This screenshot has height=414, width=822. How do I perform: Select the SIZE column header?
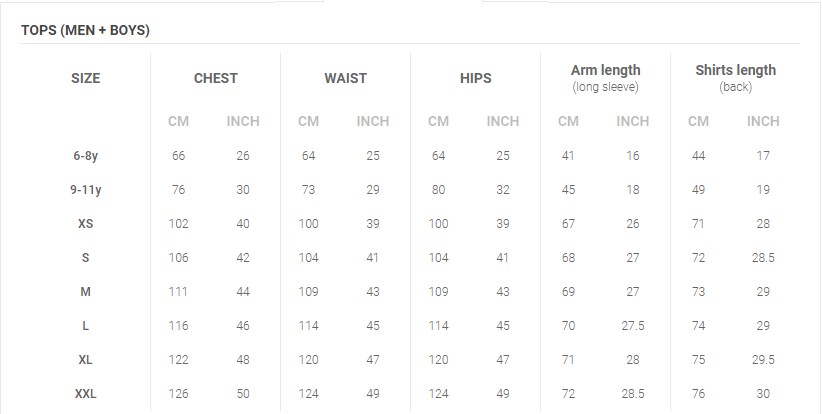(x=86, y=78)
